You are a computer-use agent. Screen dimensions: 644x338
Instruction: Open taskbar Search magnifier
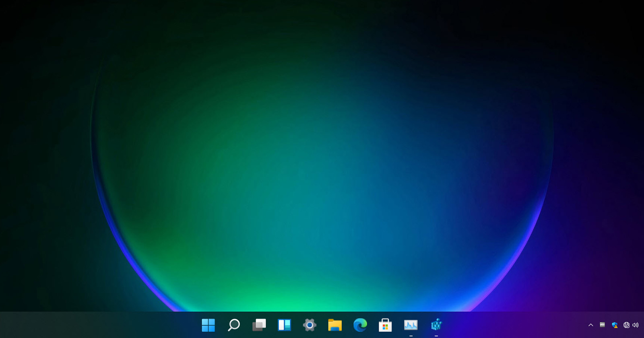coord(234,325)
